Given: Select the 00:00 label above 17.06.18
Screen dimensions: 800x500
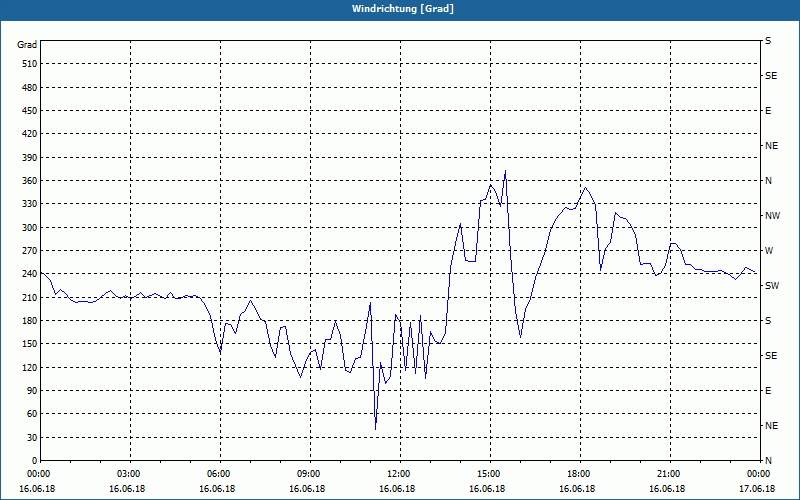Looking at the screenshot, I should 759,474.
